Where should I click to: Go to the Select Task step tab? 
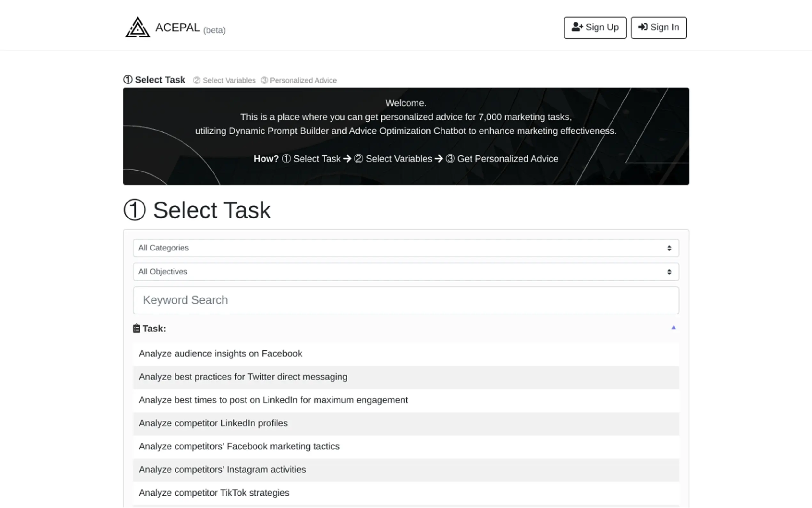click(x=154, y=80)
